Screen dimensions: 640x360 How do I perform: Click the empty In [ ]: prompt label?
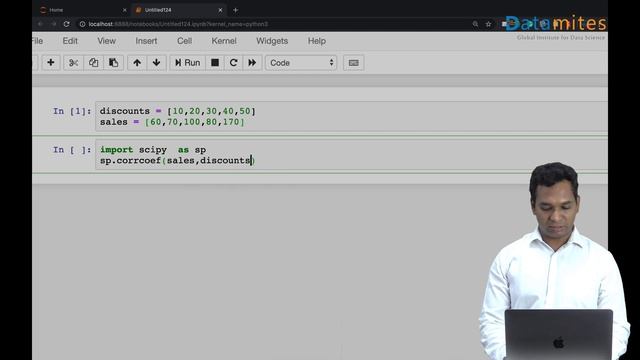pyautogui.click(x=72, y=150)
